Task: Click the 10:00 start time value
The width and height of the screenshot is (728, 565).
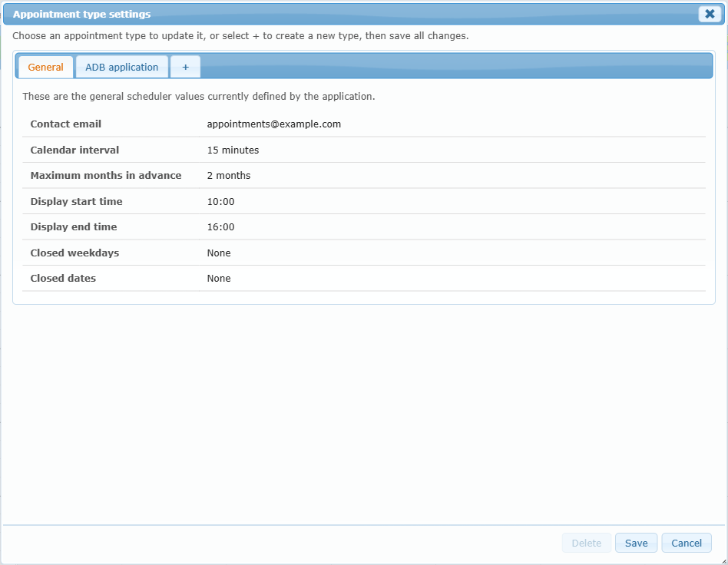Action: coord(220,201)
